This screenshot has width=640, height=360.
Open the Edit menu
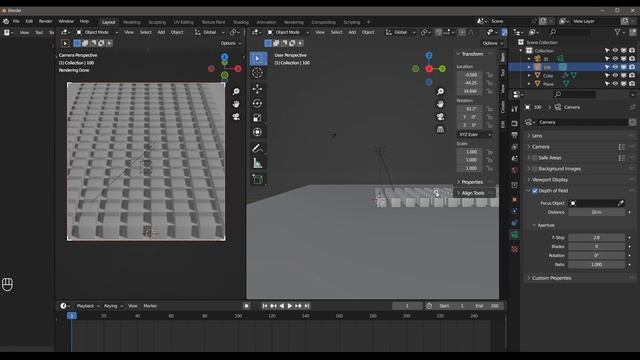pyautogui.click(x=29, y=21)
